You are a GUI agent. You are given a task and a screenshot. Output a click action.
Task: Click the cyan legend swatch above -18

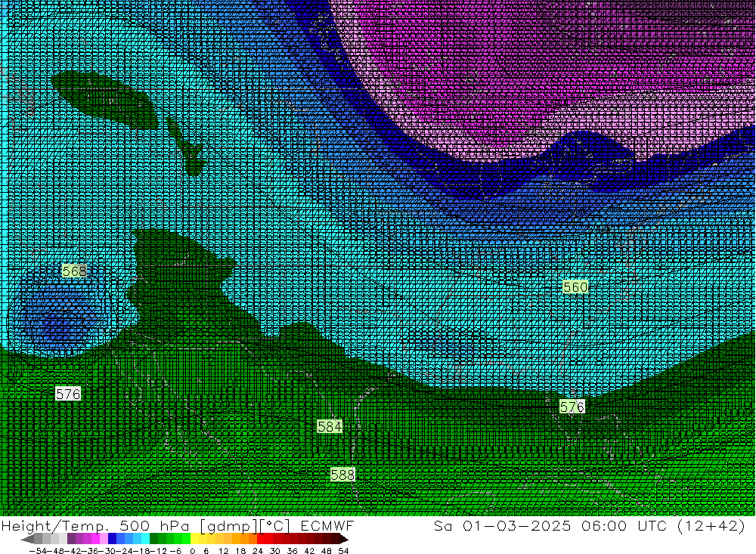[145, 539]
